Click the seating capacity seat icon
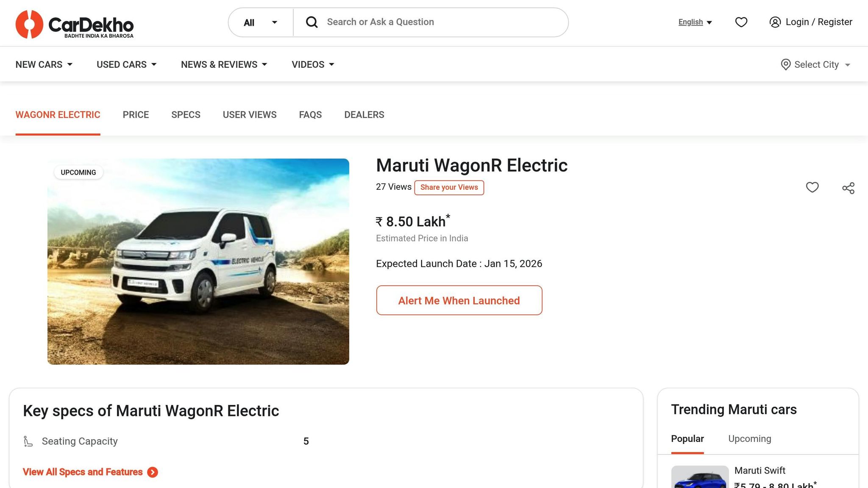The width and height of the screenshot is (868, 488). click(x=28, y=441)
